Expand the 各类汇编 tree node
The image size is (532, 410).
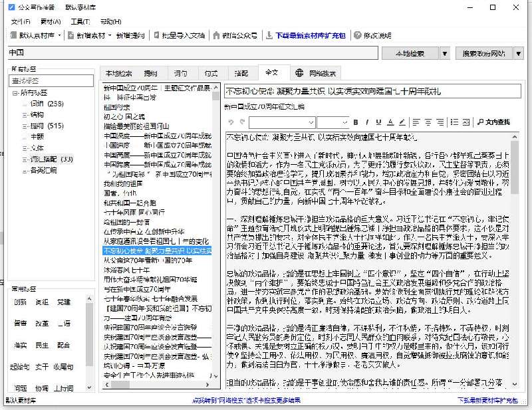pyautogui.click(x=25, y=171)
